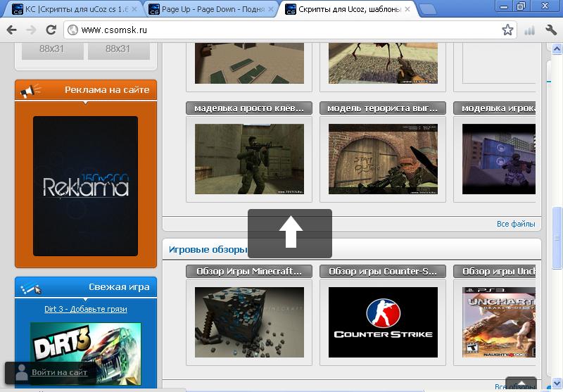The width and height of the screenshot is (563, 392).
Task: Click the wooden gate knife model thumbnail
Action: [383, 159]
